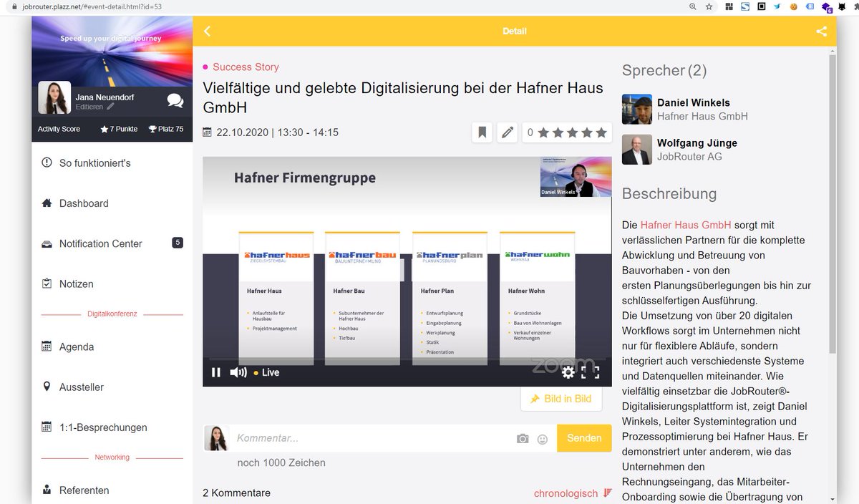Enter fullscreen video mode
This screenshot has height=504, width=859.
590,372
